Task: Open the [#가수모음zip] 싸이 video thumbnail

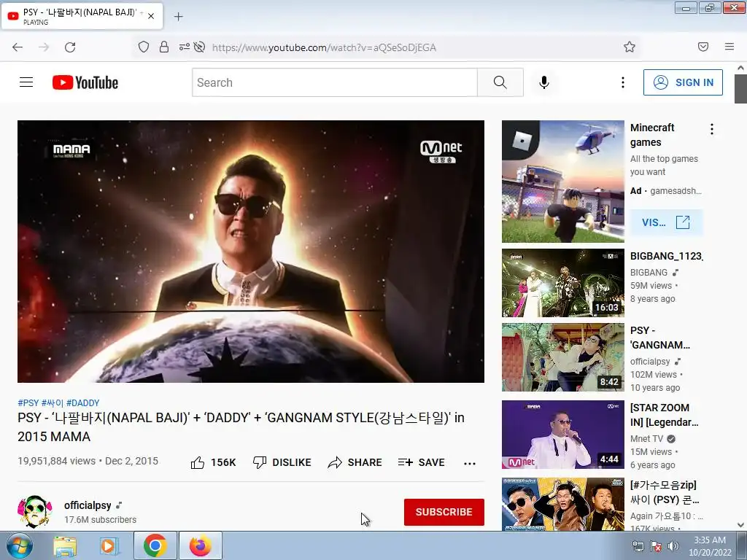Action: [563, 505]
